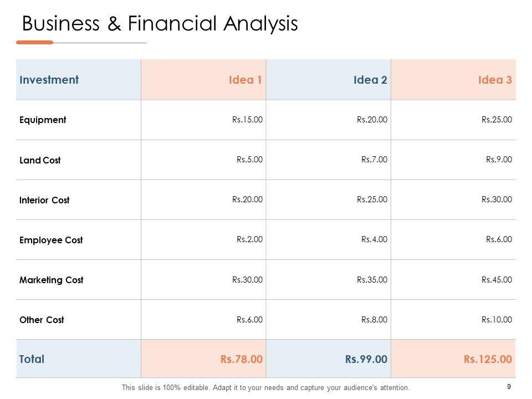Select the Investment header cell
The image size is (532, 399).
tap(49, 80)
